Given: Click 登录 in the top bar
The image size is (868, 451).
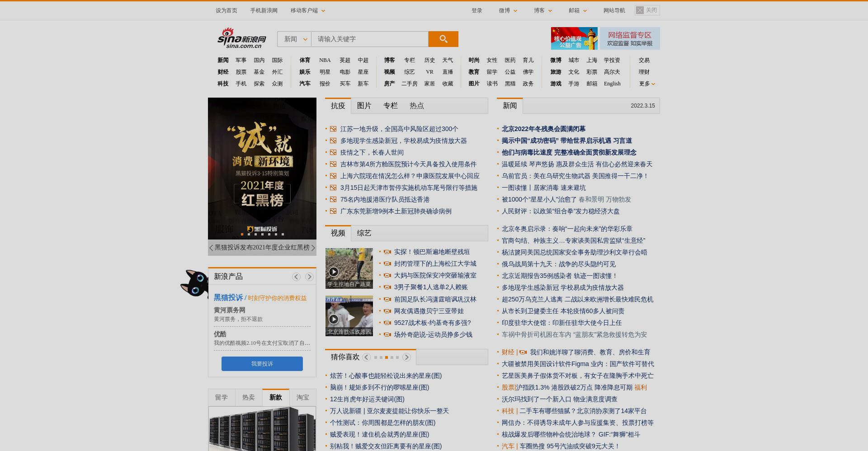Looking at the screenshot, I should coord(477,10).
